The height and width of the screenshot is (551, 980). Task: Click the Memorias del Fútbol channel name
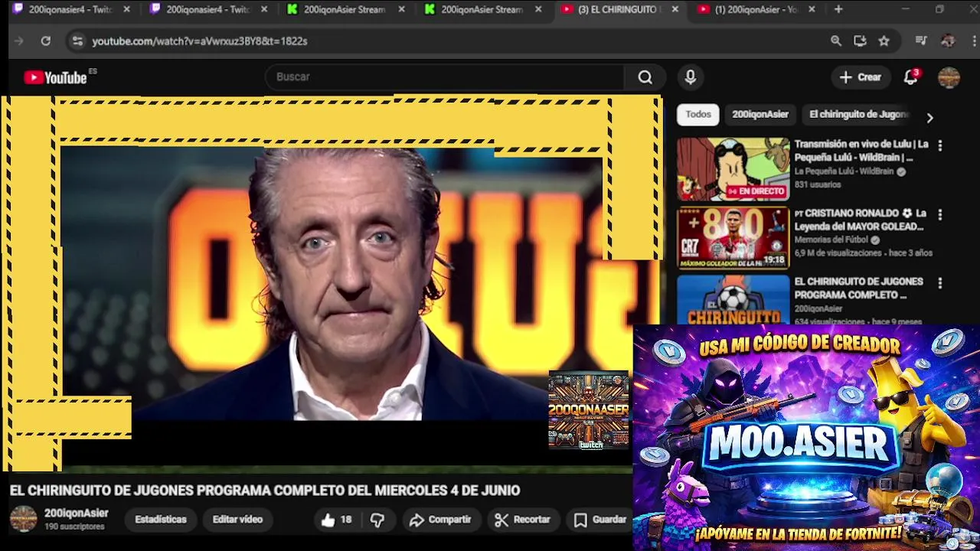(831, 240)
